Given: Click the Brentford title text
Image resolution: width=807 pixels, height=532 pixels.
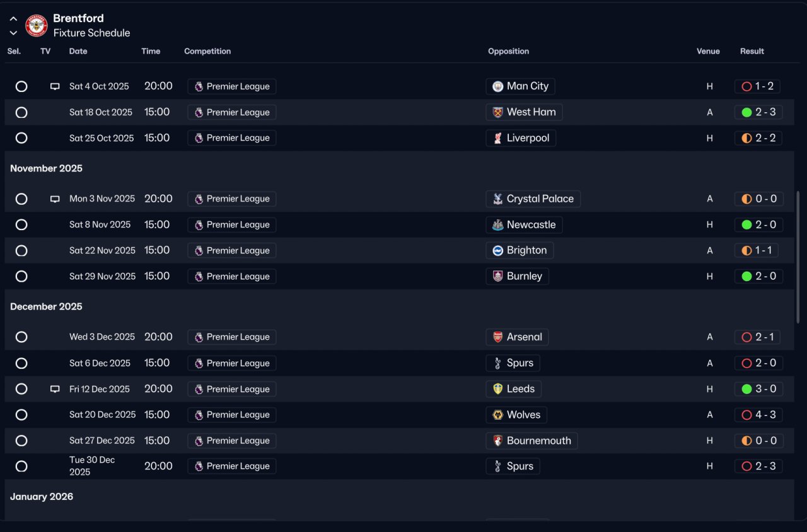Looking at the screenshot, I should click(x=78, y=18).
